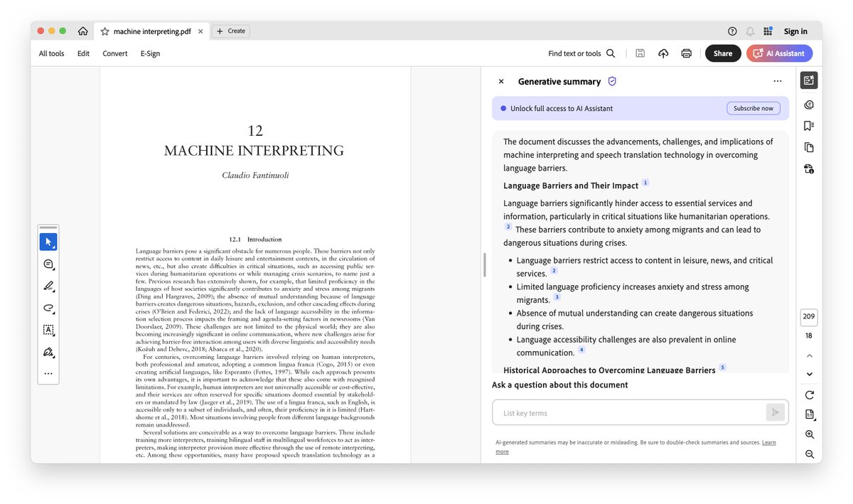853x504 pixels.
Task: Open Generative summary options ellipsis
Action: (x=778, y=82)
